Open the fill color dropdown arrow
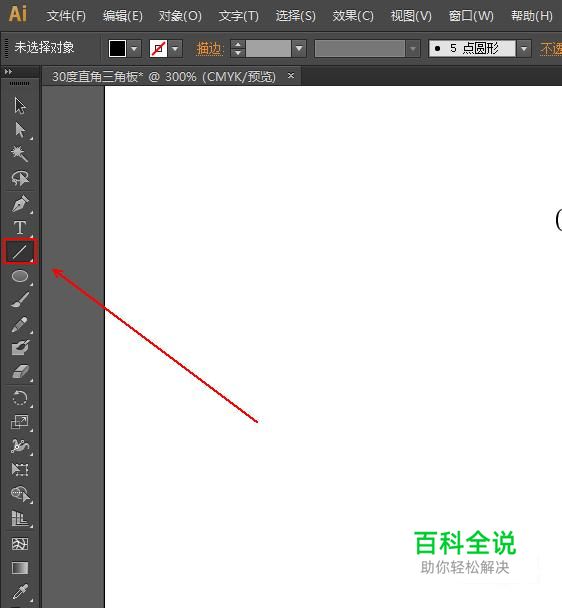The image size is (562, 608). pos(134,48)
